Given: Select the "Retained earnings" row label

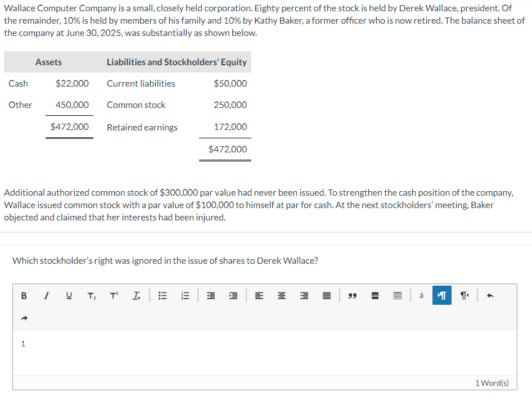Looking at the screenshot, I should pos(142,127).
